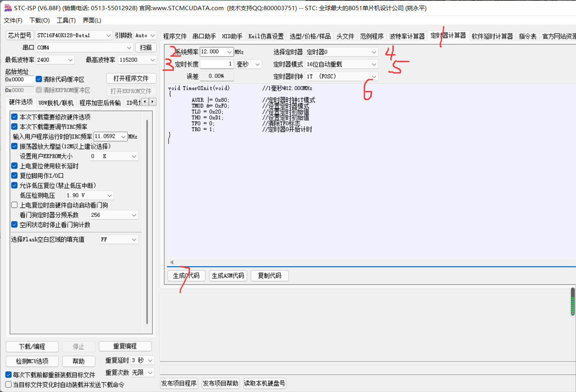This screenshot has height=392, width=576.
Task: Open the 下载(O) menu
Action: pyautogui.click(x=40, y=20)
